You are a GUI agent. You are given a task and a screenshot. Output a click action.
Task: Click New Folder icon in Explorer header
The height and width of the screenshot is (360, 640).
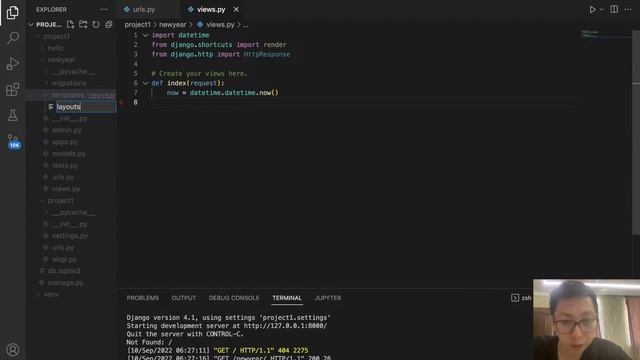pos(83,24)
